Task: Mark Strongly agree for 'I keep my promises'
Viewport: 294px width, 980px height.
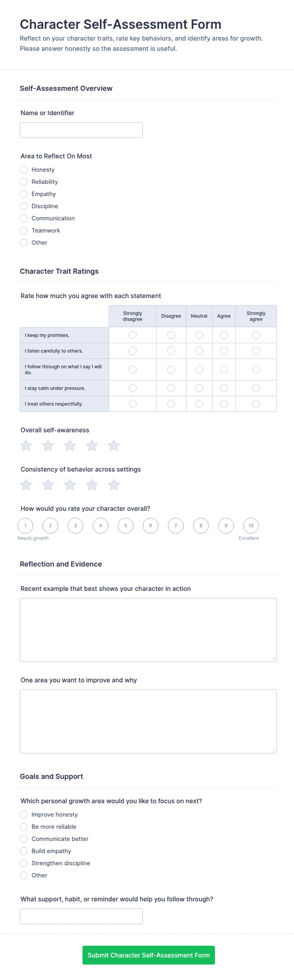Action: click(x=256, y=335)
